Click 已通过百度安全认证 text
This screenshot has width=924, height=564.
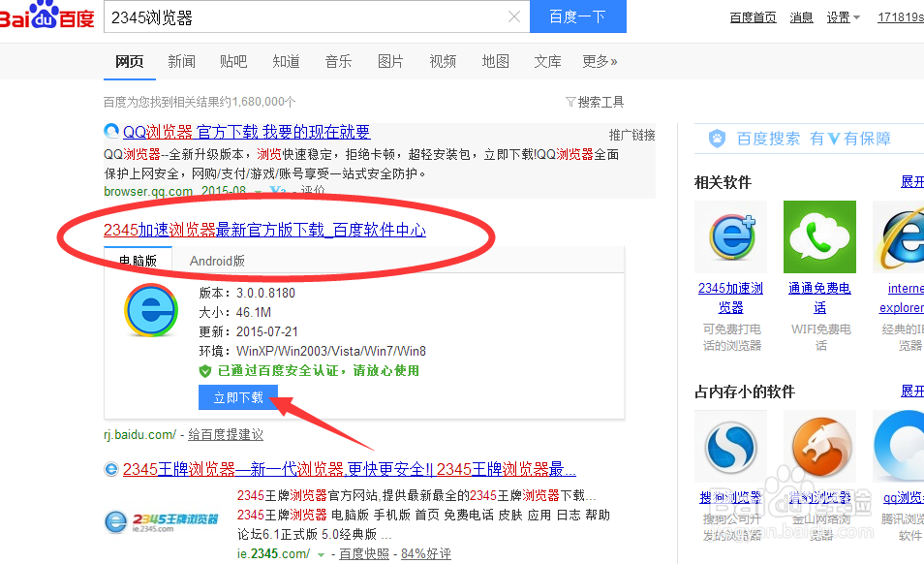[319, 371]
